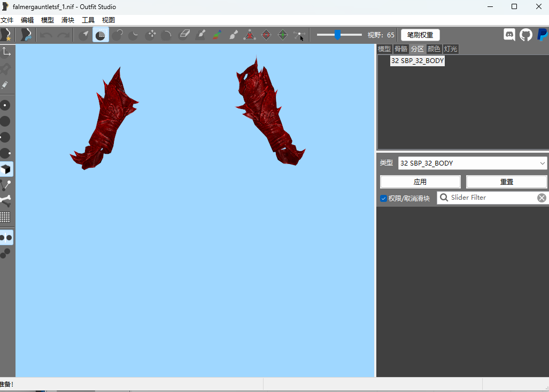Toggle textured cube display mode
This screenshot has width=549, height=392.
click(6, 169)
